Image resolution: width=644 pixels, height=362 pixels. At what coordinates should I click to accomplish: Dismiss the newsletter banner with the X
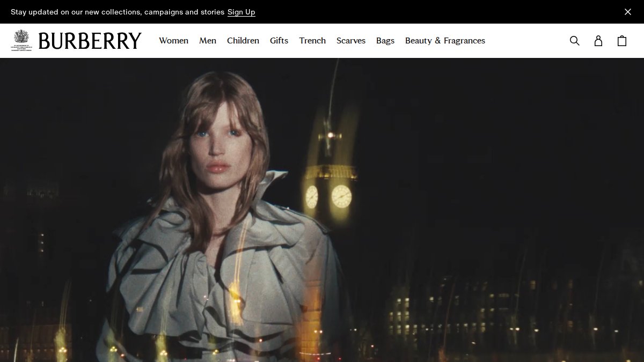(628, 12)
